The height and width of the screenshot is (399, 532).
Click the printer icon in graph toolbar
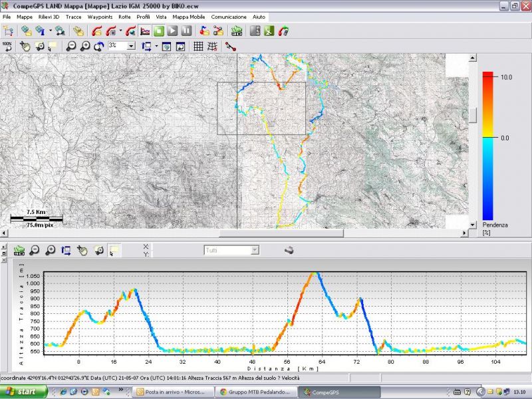(289, 251)
